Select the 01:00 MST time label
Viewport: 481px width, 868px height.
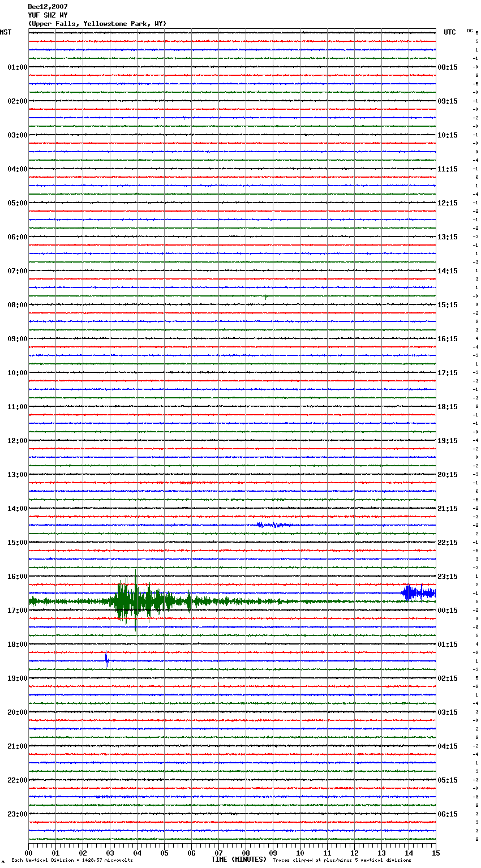pyautogui.click(x=17, y=67)
